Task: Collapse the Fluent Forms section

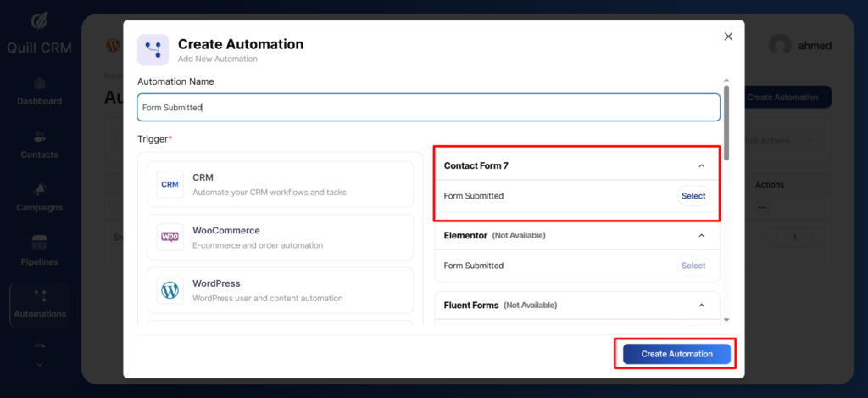Action: [x=701, y=305]
